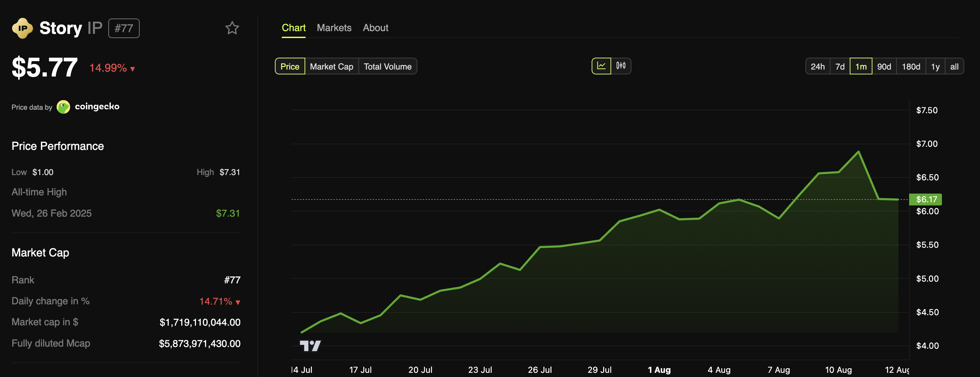Image resolution: width=980 pixels, height=377 pixels.
Task: Click the #77 rank badge
Action: (x=124, y=28)
